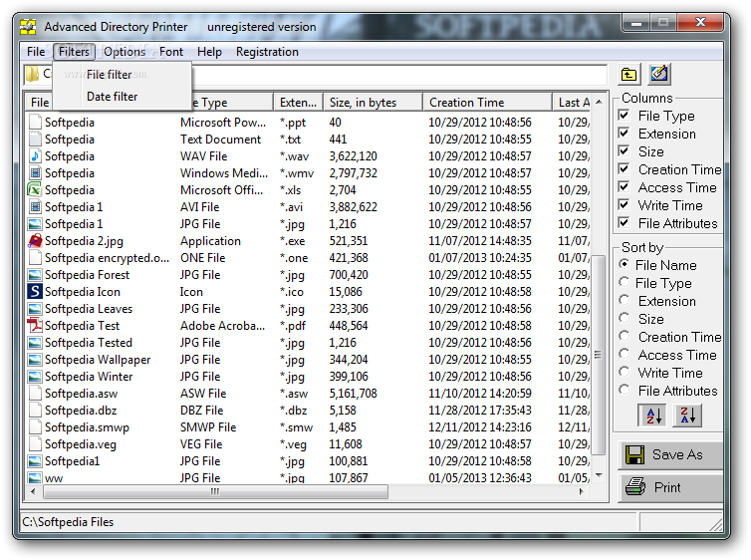The image size is (751, 560).
Task: Click the horizontal scrollbar right arrow
Action: click(581, 491)
